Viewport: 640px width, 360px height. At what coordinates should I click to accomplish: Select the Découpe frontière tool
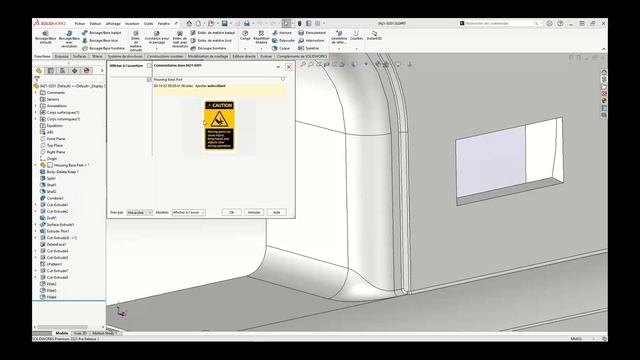[208, 48]
